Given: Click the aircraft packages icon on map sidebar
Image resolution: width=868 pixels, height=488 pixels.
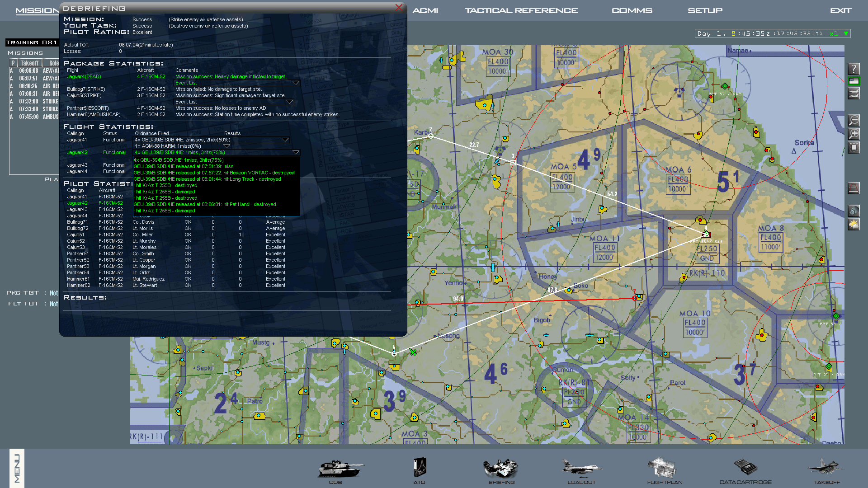Looking at the screenshot, I should coord(854,93).
